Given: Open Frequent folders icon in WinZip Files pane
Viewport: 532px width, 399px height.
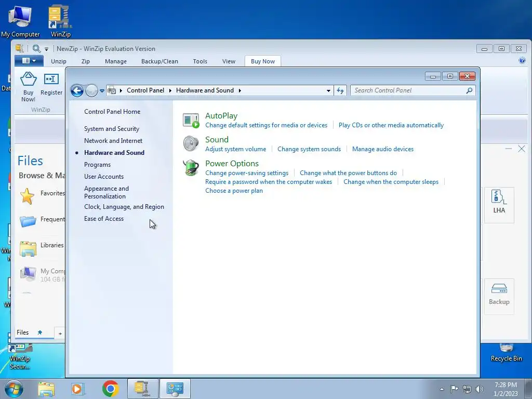Looking at the screenshot, I should point(28,221).
